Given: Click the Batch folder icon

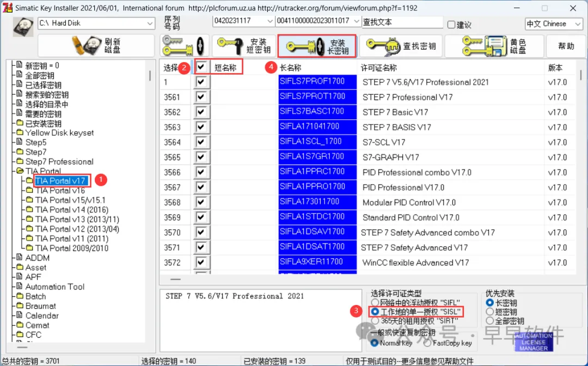Looking at the screenshot, I should tap(20, 296).
